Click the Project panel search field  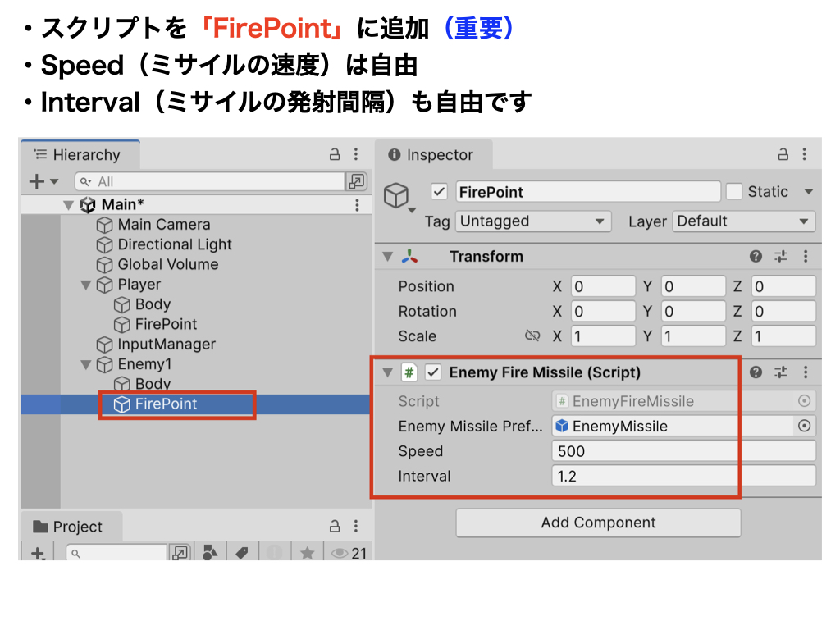[116, 553]
